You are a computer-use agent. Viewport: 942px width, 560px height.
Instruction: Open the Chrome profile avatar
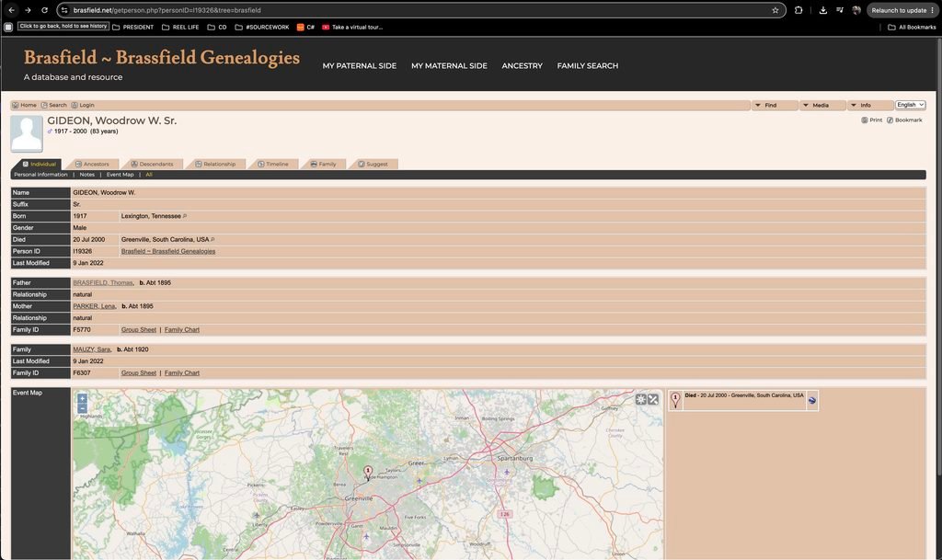tap(856, 10)
